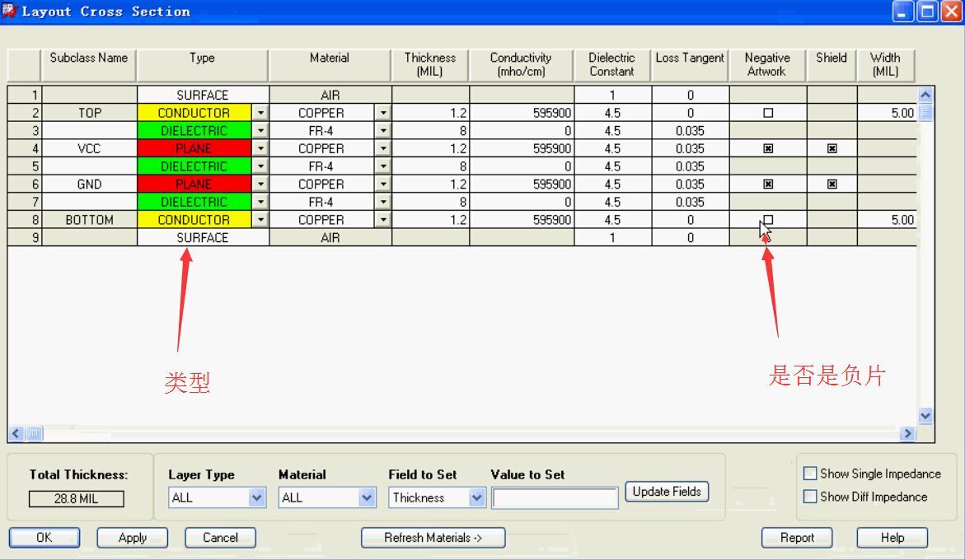Image resolution: width=965 pixels, height=560 pixels.
Task: Click horizontal scrollbar left arrow
Action: tap(16, 434)
